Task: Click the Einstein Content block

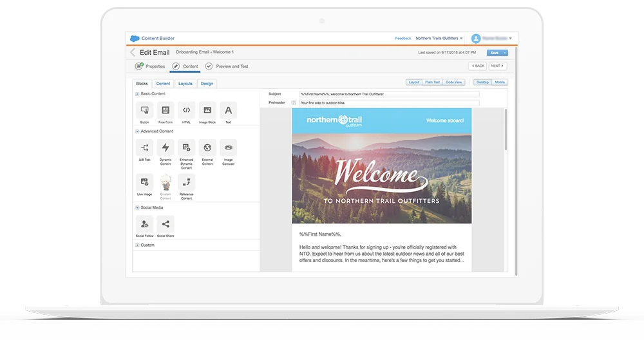Action: (x=166, y=182)
